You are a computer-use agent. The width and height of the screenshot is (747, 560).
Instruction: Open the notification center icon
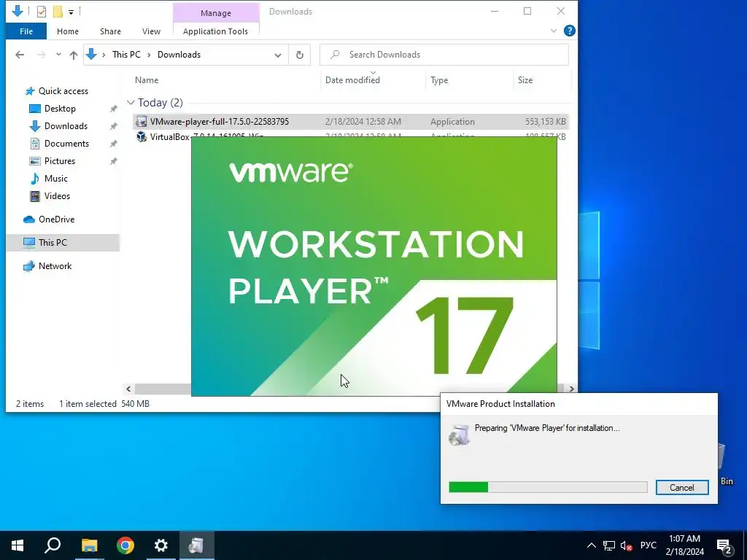click(724, 546)
